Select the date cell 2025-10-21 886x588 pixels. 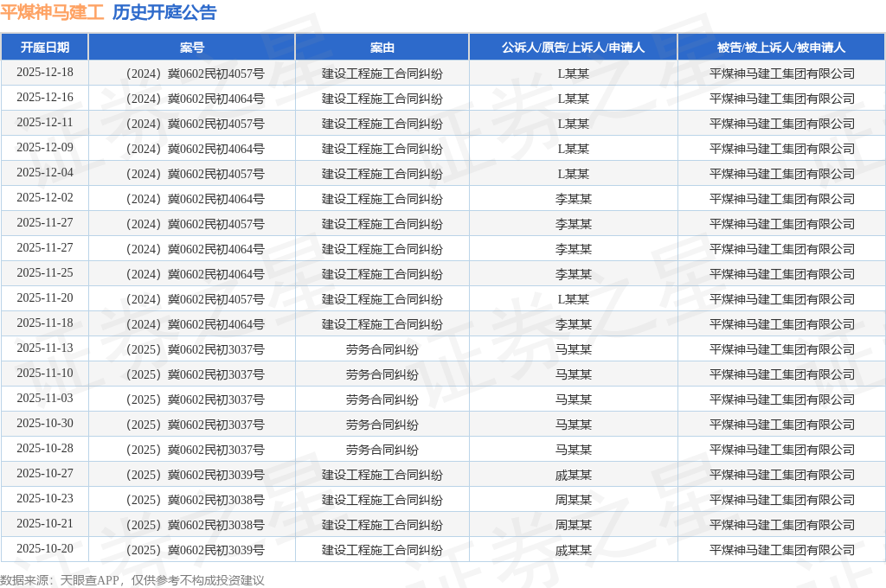point(45,524)
